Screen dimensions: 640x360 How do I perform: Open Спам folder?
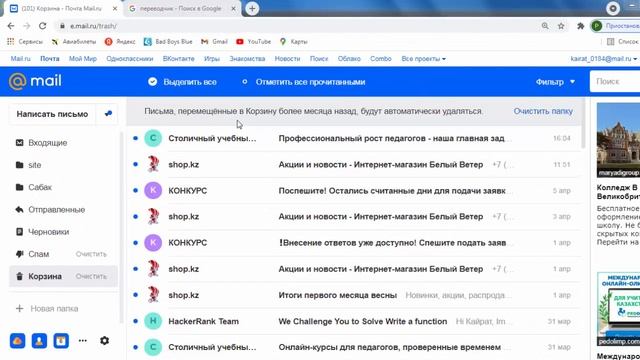(39, 254)
